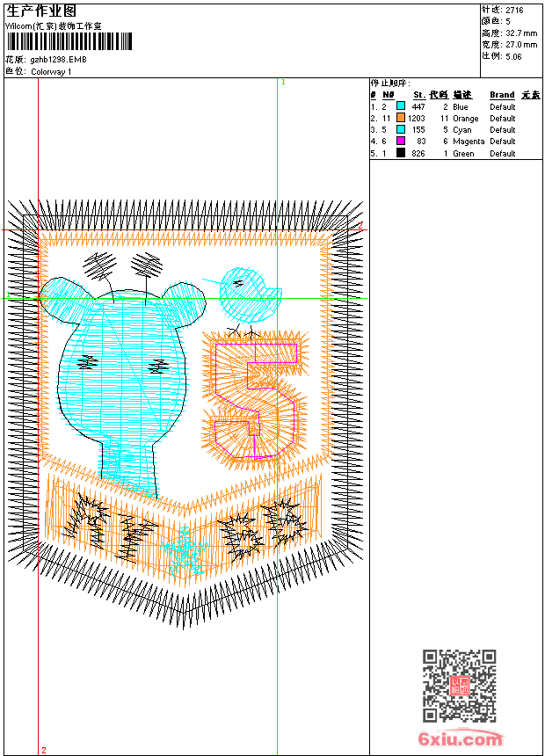Screen dimensions: 545x756
Task: Click the '描述' column header
Action: point(462,95)
